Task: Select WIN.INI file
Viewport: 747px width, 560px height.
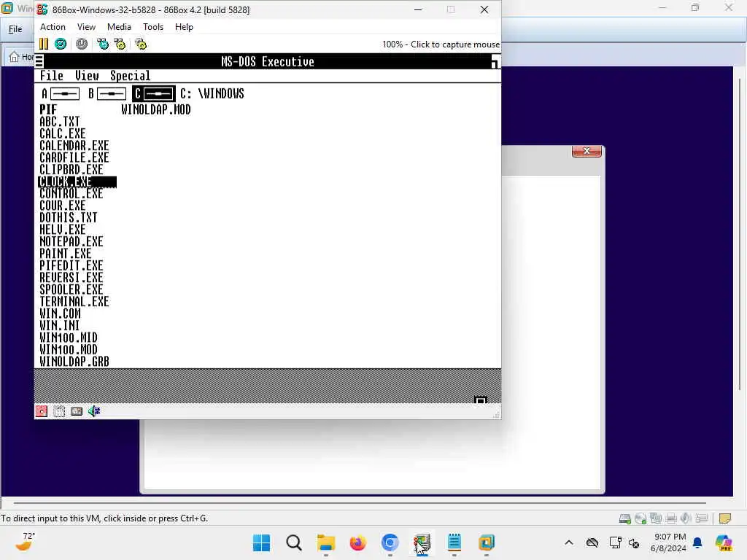Action: [60, 326]
